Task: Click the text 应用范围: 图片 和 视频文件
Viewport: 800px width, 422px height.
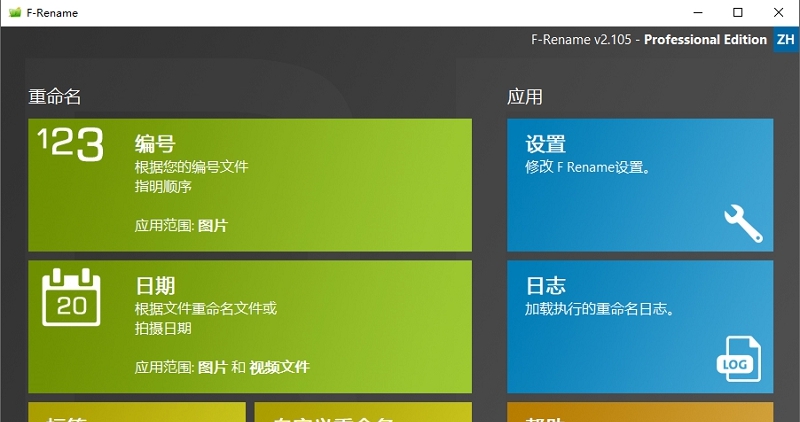Action: (222, 367)
